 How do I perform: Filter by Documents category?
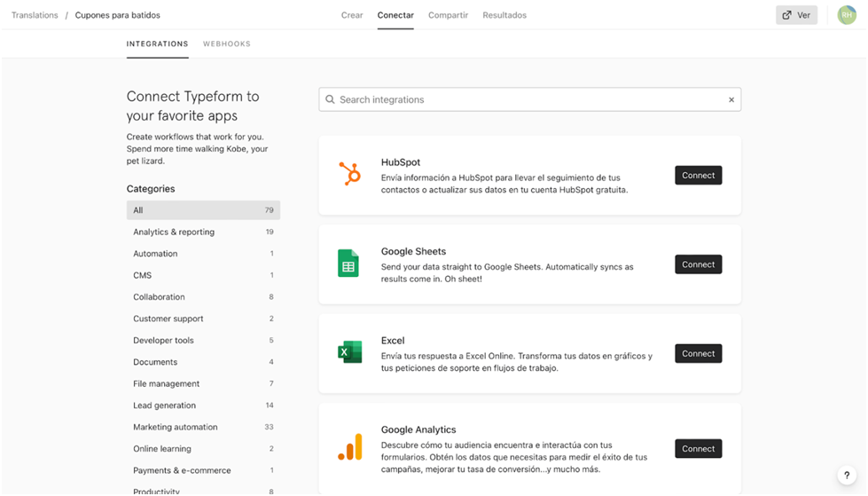(x=203, y=361)
